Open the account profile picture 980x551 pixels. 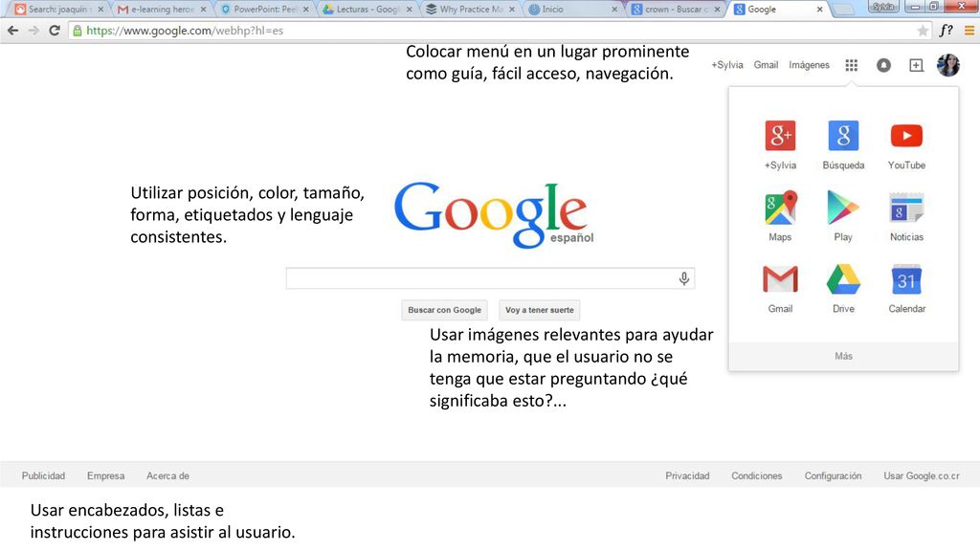tap(948, 65)
